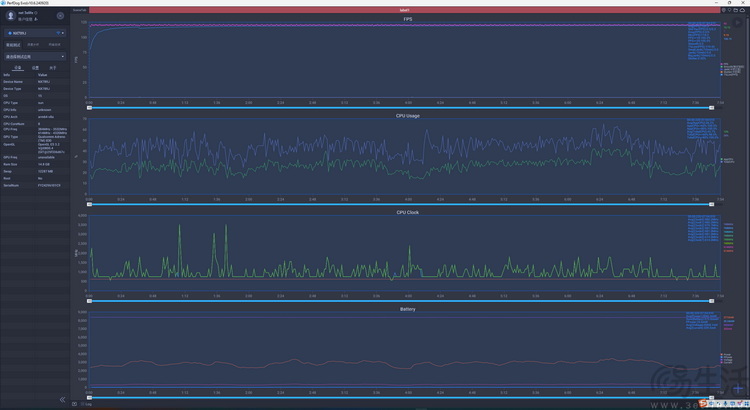
Task: Click the CPU Usage chart title
Action: coord(408,116)
